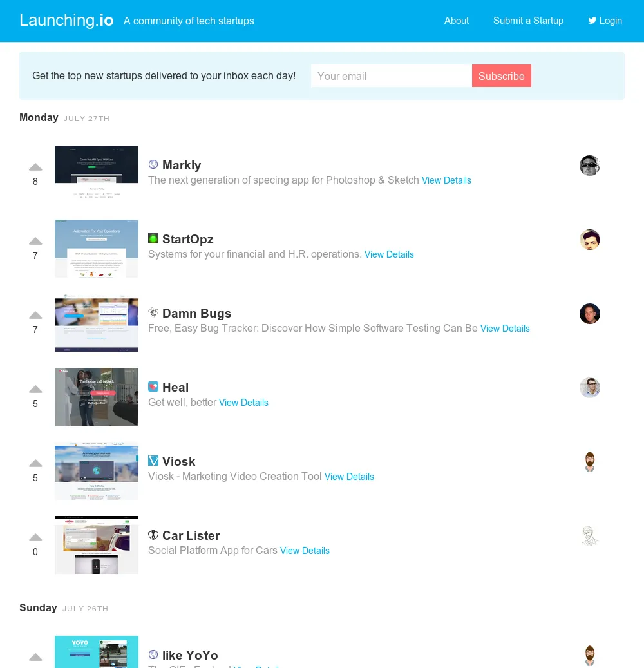Click the Sunday July 26th heading

(x=64, y=608)
